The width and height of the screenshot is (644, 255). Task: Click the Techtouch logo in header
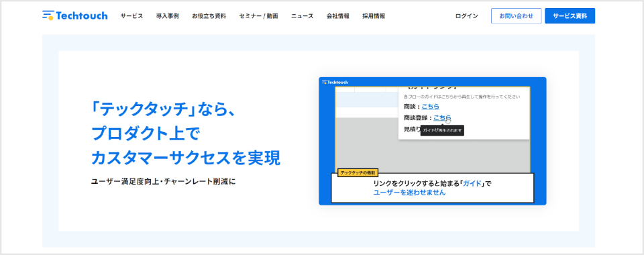(x=74, y=15)
